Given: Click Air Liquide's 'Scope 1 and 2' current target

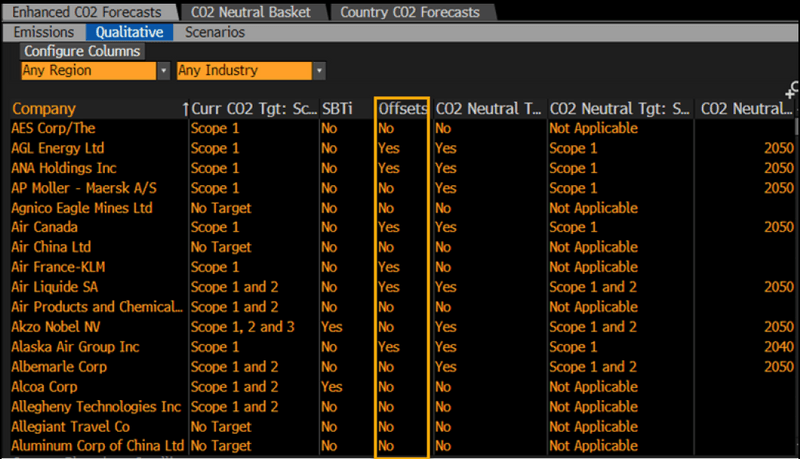Looking at the screenshot, I should tap(234, 287).
